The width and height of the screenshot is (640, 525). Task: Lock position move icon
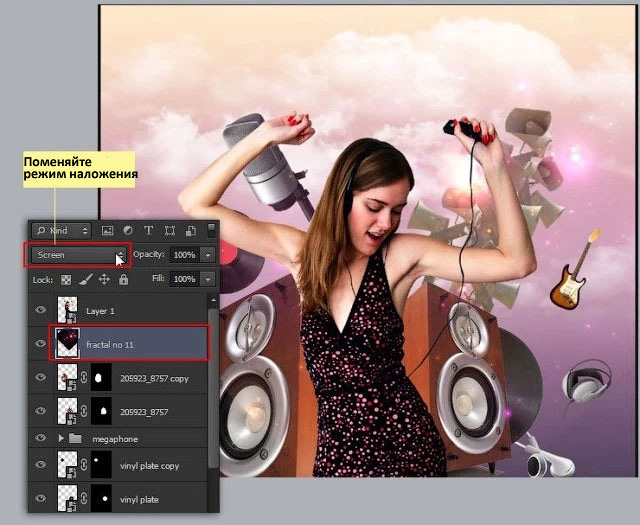[104, 279]
